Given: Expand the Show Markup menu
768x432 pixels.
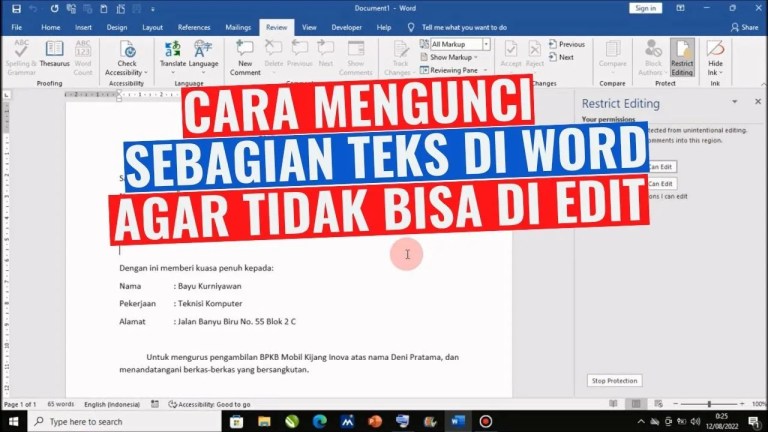Looking at the screenshot, I should 449,57.
